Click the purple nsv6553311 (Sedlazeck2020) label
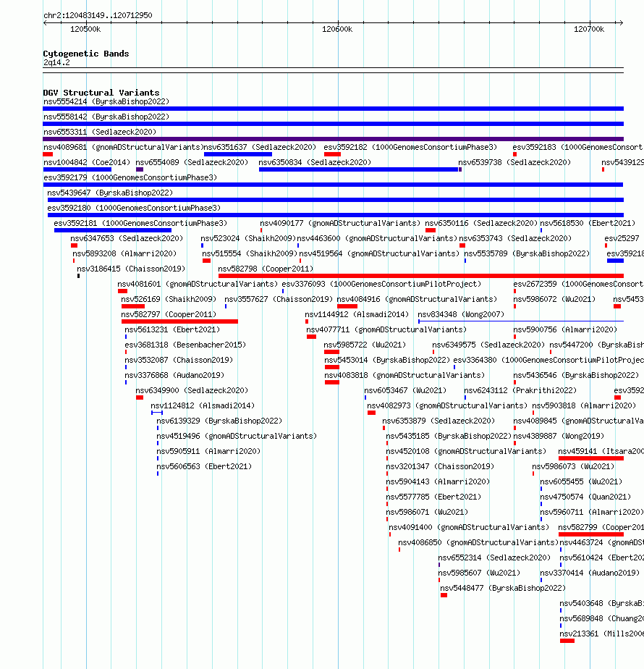 pos(100,132)
